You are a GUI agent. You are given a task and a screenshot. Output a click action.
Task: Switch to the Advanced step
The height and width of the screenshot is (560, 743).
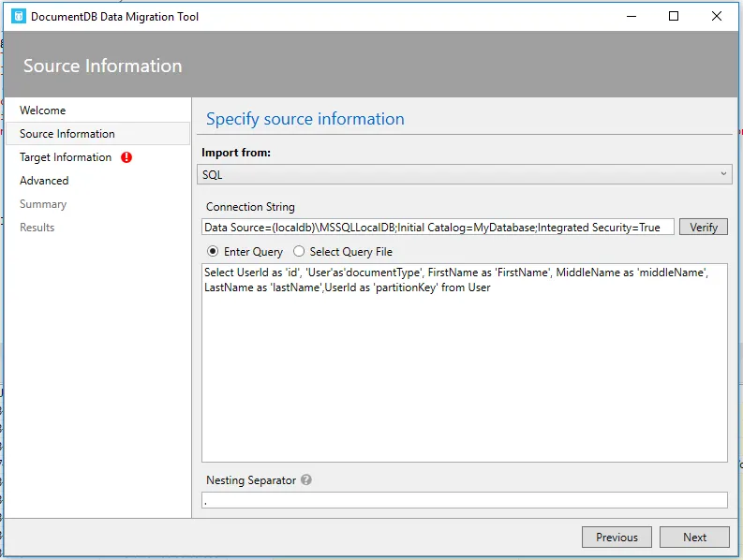[x=44, y=181]
